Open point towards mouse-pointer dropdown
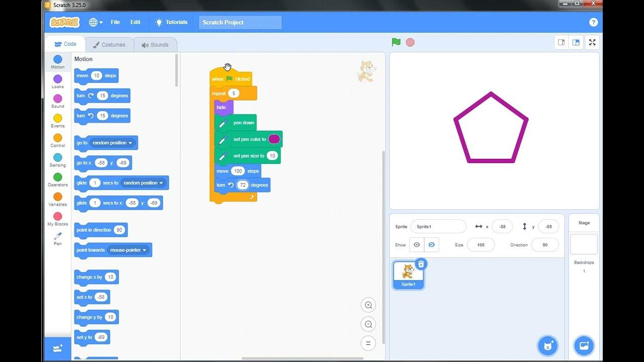 [x=128, y=250]
